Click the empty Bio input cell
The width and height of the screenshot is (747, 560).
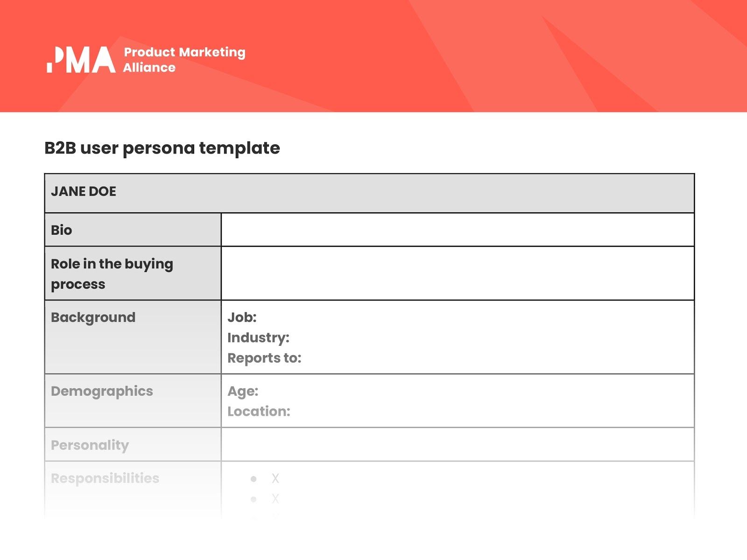458,230
